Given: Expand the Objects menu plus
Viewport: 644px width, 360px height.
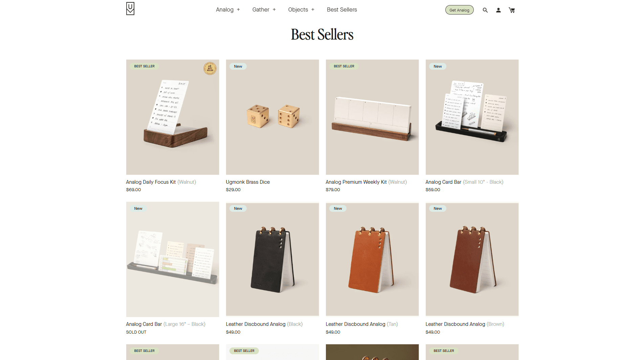Looking at the screenshot, I should pyautogui.click(x=313, y=9).
